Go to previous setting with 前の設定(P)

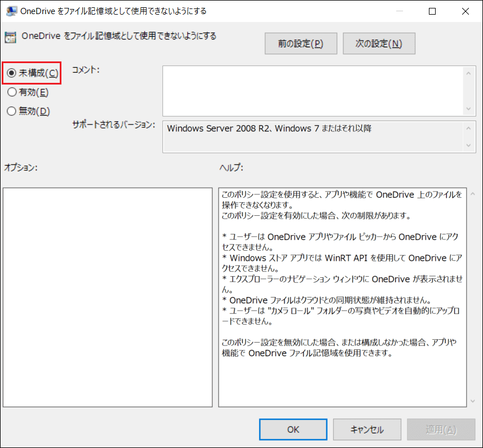(300, 43)
